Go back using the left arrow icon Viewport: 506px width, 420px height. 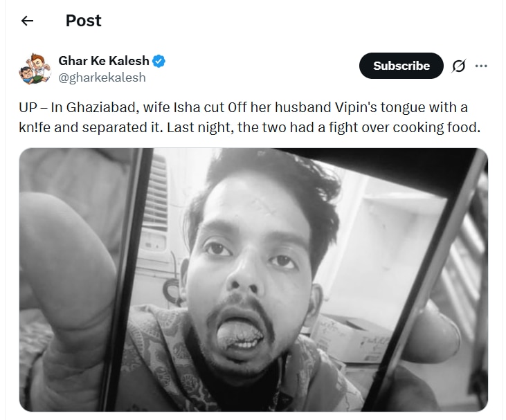[x=27, y=21]
